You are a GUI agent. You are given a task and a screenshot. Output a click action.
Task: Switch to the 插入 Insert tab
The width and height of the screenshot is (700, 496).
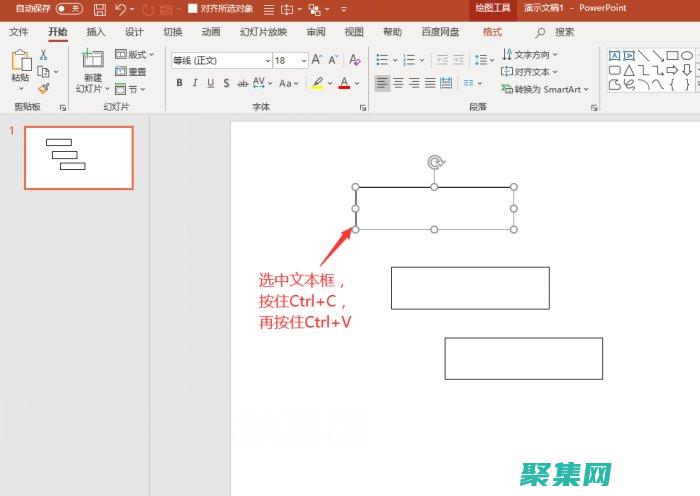pos(95,32)
